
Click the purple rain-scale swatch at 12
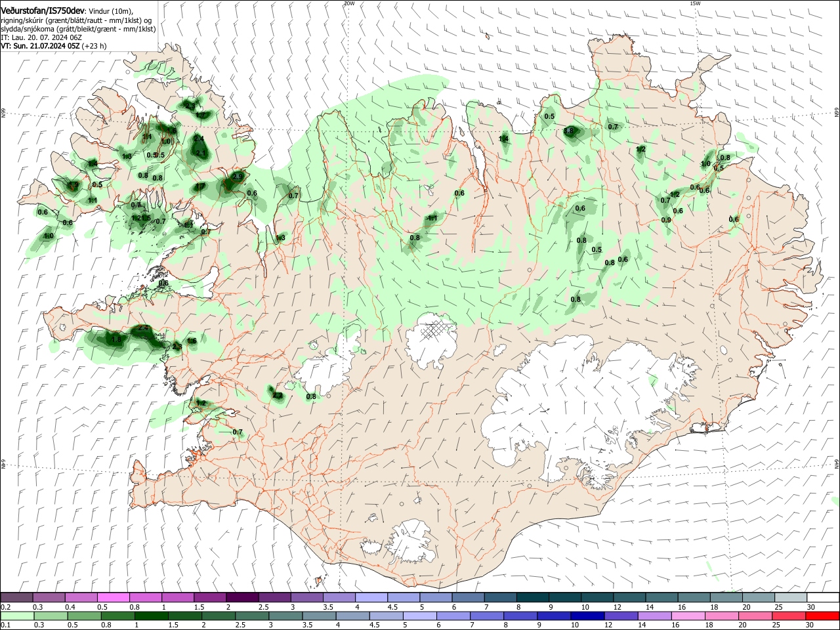pos(620,616)
